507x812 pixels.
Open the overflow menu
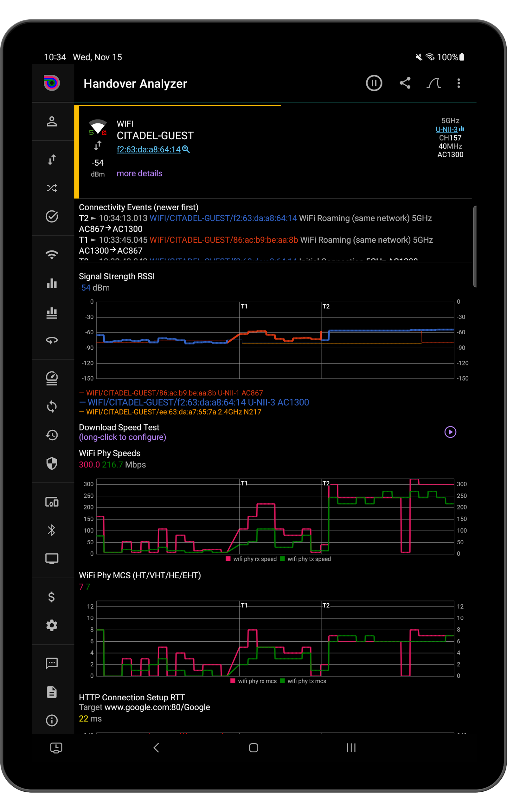459,83
